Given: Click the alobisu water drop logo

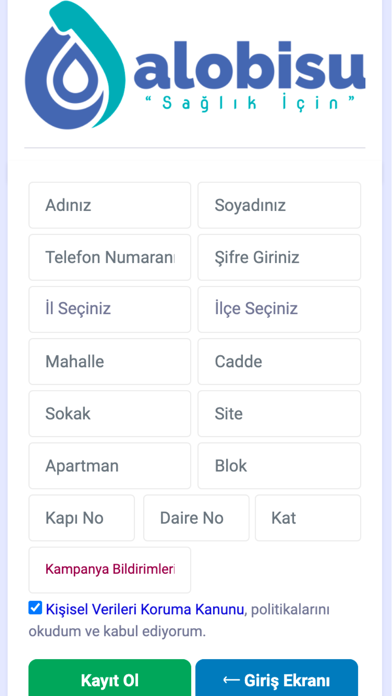Looking at the screenshot, I should point(75,65).
